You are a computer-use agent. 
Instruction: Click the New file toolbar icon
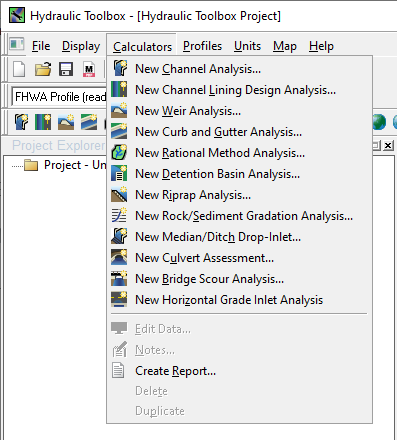click(19, 69)
